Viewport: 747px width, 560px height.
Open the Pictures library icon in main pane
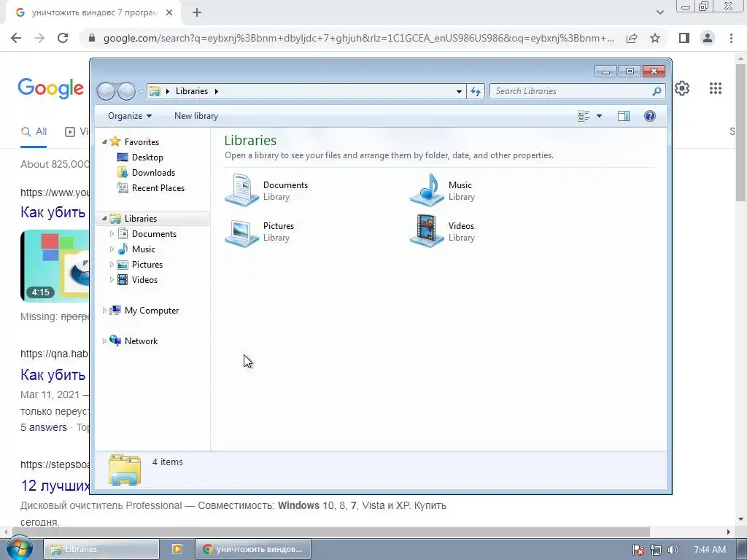pos(241,232)
